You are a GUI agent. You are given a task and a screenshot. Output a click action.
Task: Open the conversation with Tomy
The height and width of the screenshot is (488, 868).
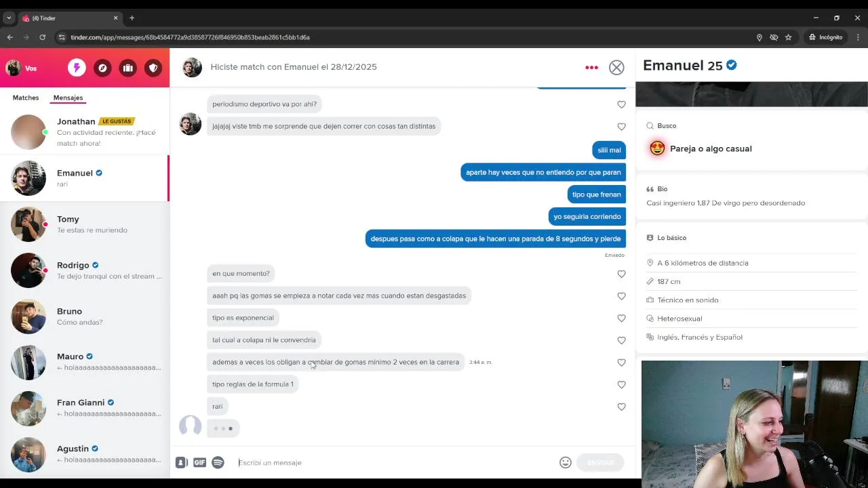85,224
